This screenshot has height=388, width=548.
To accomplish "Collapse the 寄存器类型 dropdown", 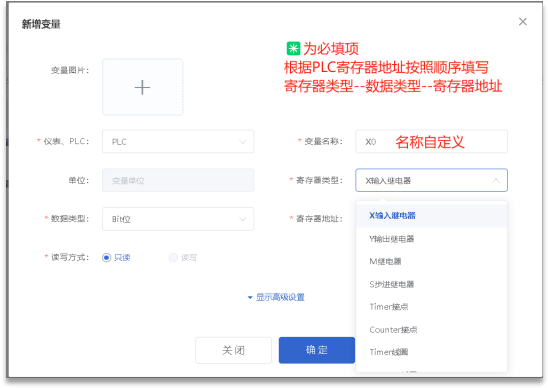I will pyautogui.click(x=431, y=180).
